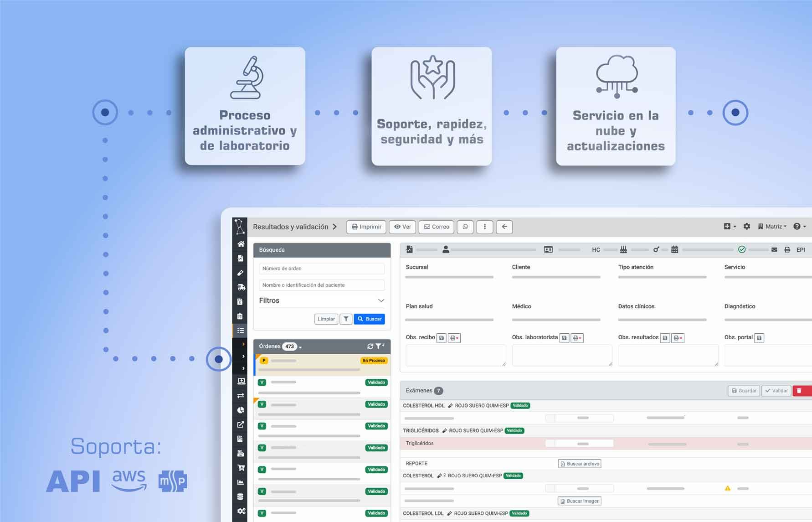Open the Matriz branch dropdown
The height and width of the screenshot is (522, 812).
[x=772, y=226]
